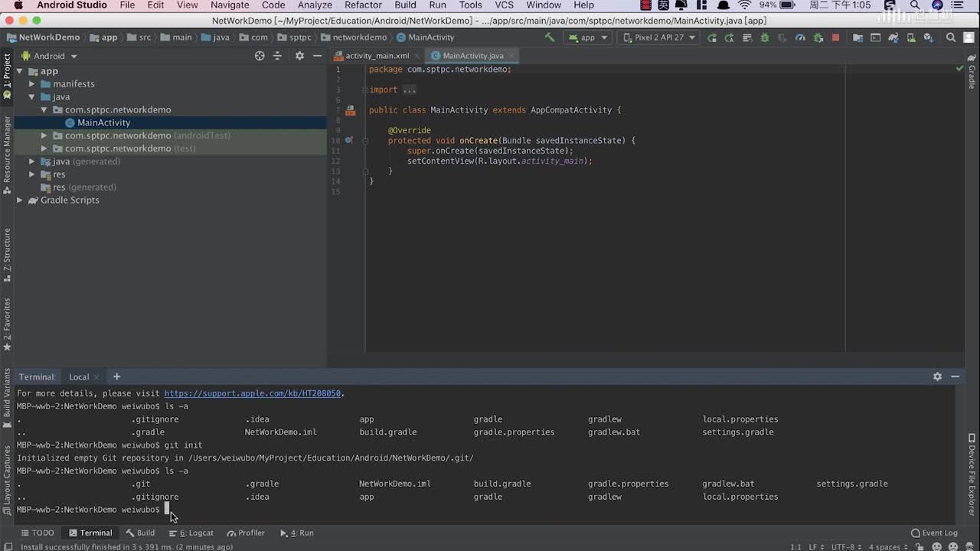The height and width of the screenshot is (551, 980).
Task: Open the Logcat tool window
Action: click(191, 533)
